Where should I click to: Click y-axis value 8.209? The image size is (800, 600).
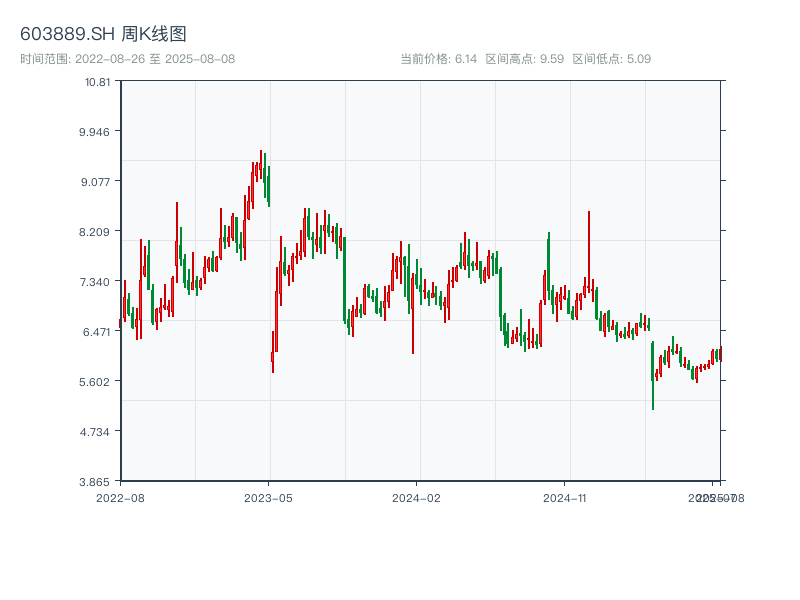coord(94,232)
